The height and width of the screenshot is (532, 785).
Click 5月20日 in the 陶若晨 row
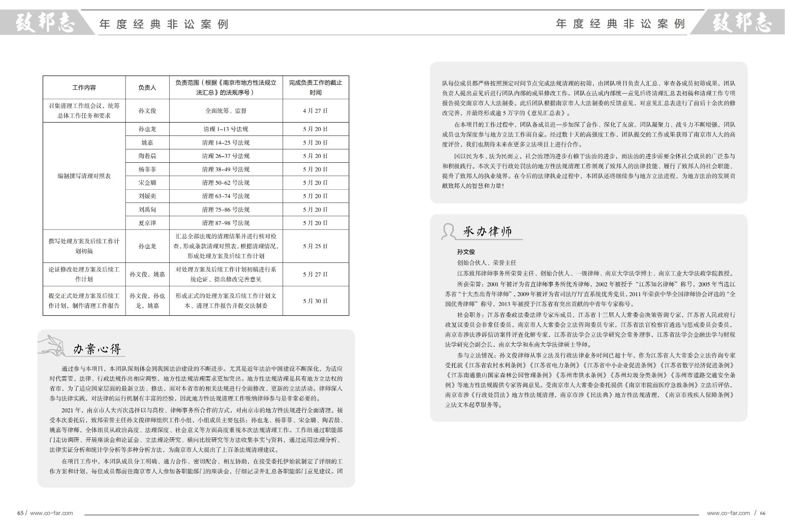315,156
